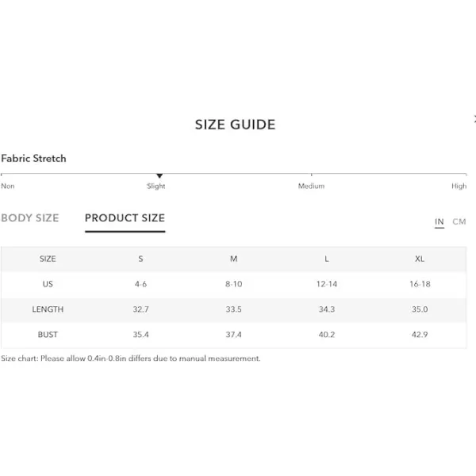Click the US row label
This screenshot has height=476, width=476.
click(x=48, y=284)
